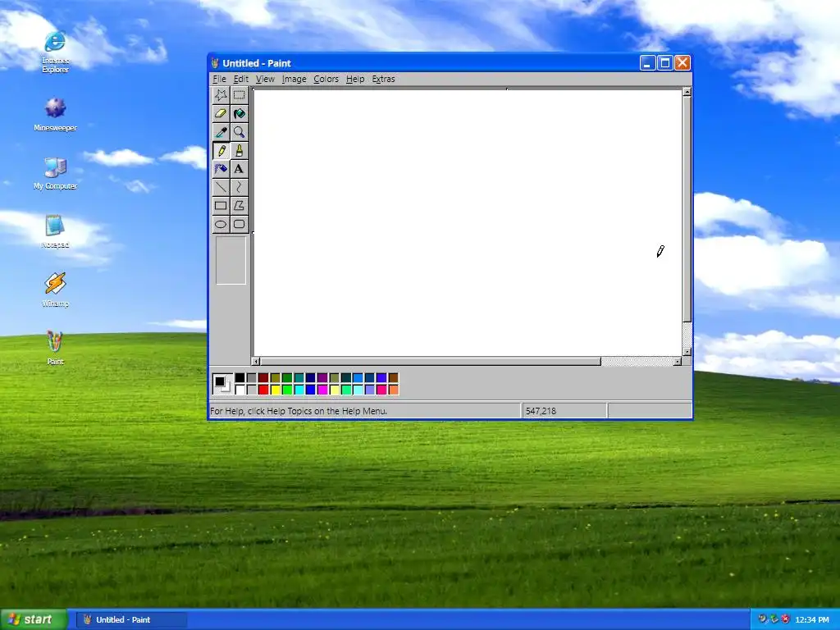840x630 pixels.
Task: Click the Paint icon in the title bar
Action: tap(216, 63)
